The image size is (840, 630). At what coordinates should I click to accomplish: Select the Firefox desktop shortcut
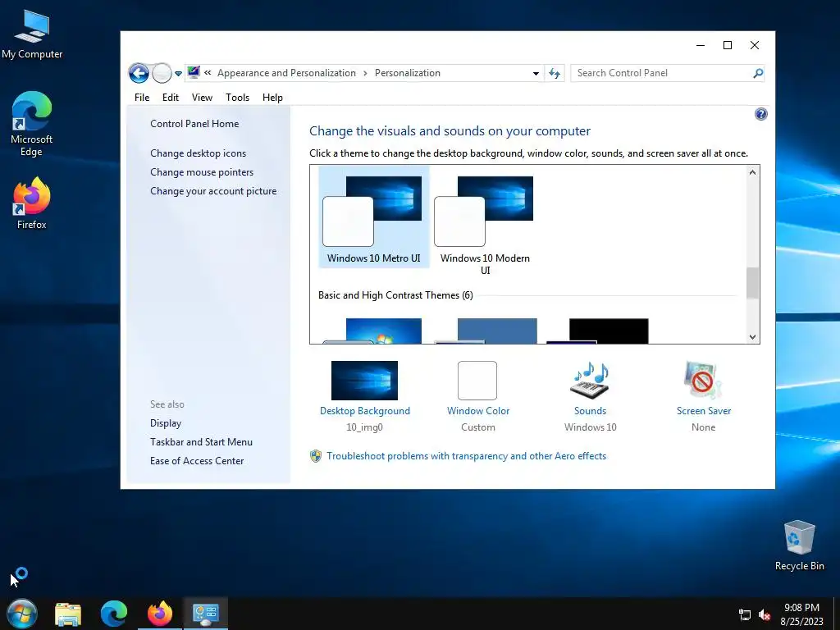point(32,203)
